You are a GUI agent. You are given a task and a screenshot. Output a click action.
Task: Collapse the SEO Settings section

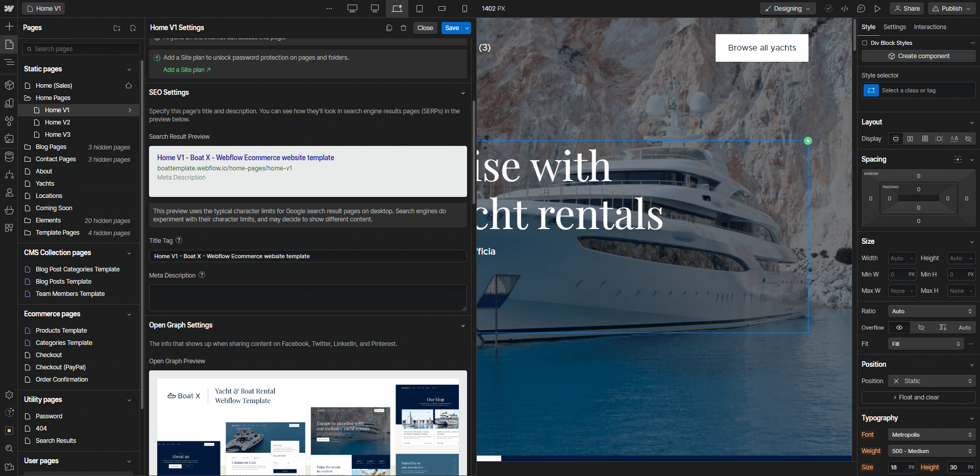point(463,93)
